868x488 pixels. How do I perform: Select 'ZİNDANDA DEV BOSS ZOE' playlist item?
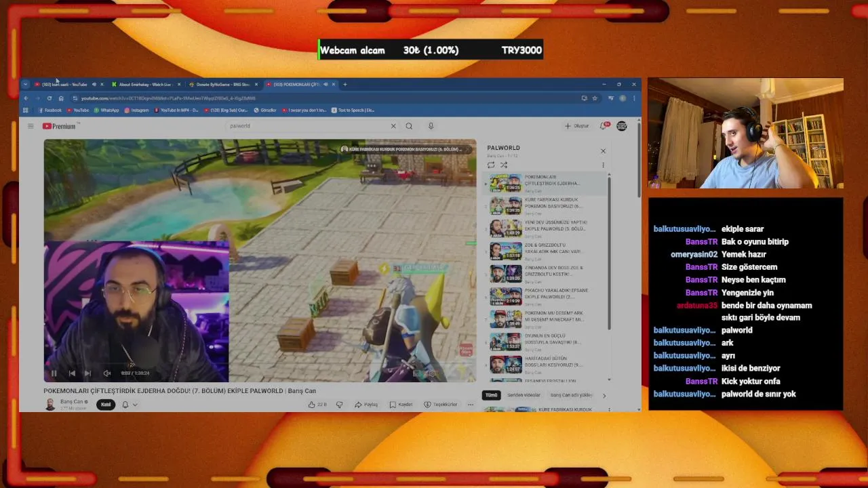tap(546, 273)
